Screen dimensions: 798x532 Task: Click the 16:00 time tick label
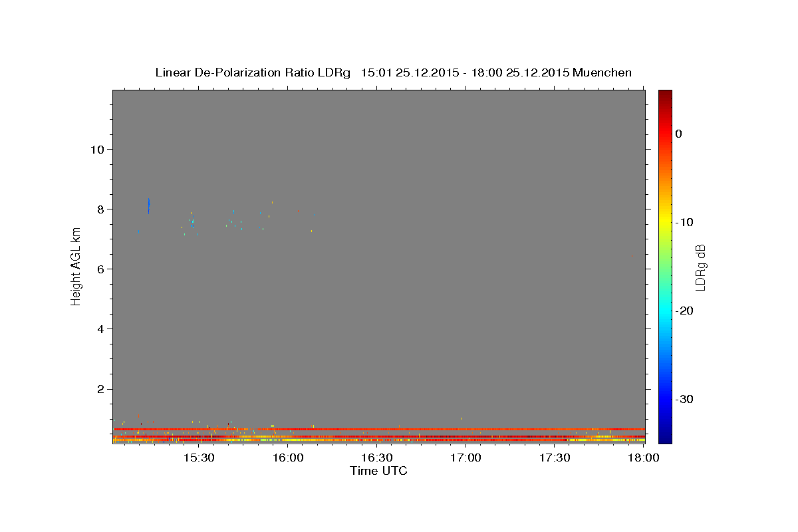point(287,458)
